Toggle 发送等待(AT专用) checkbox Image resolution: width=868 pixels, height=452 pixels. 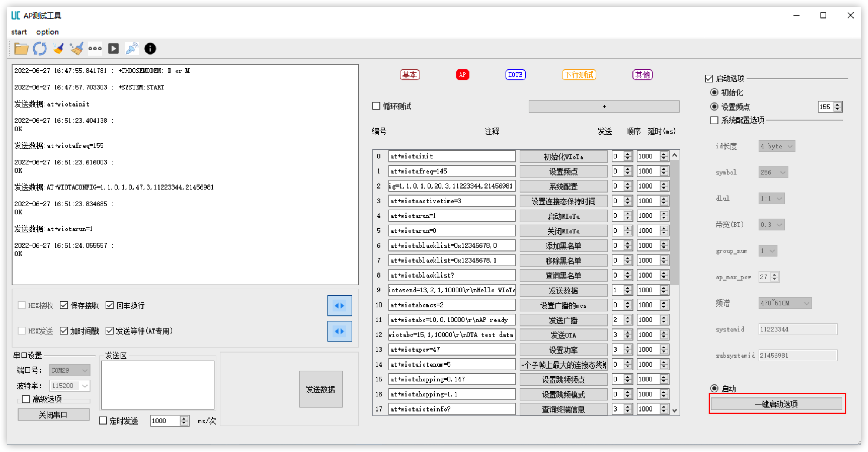tap(109, 331)
